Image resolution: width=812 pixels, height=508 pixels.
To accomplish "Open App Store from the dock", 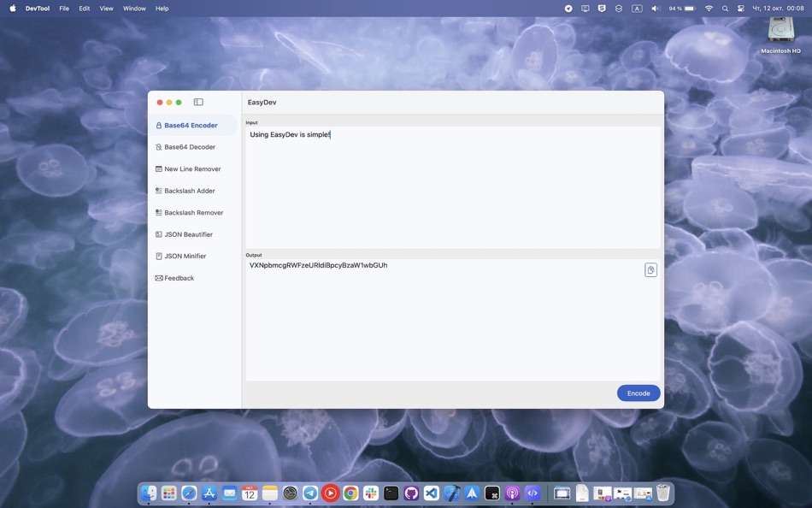I will tap(209, 493).
